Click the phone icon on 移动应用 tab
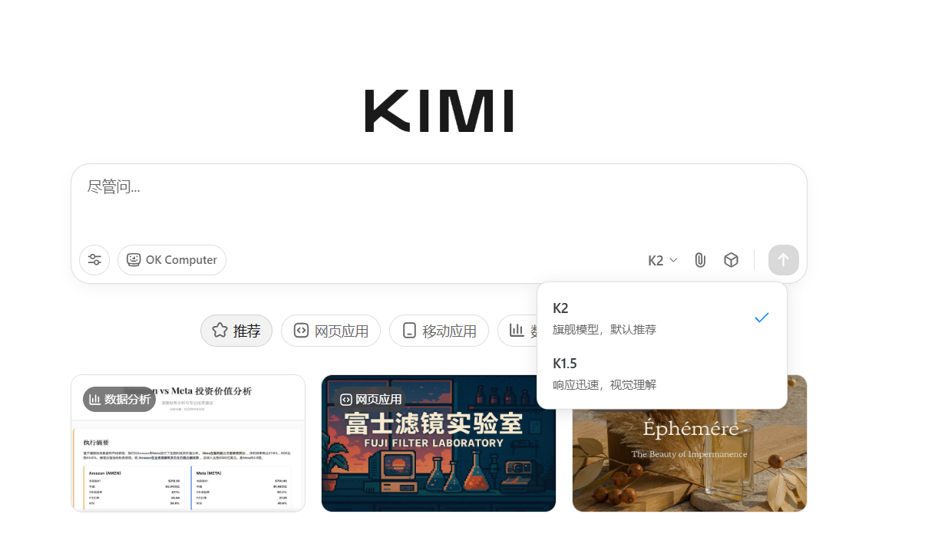 coord(410,330)
